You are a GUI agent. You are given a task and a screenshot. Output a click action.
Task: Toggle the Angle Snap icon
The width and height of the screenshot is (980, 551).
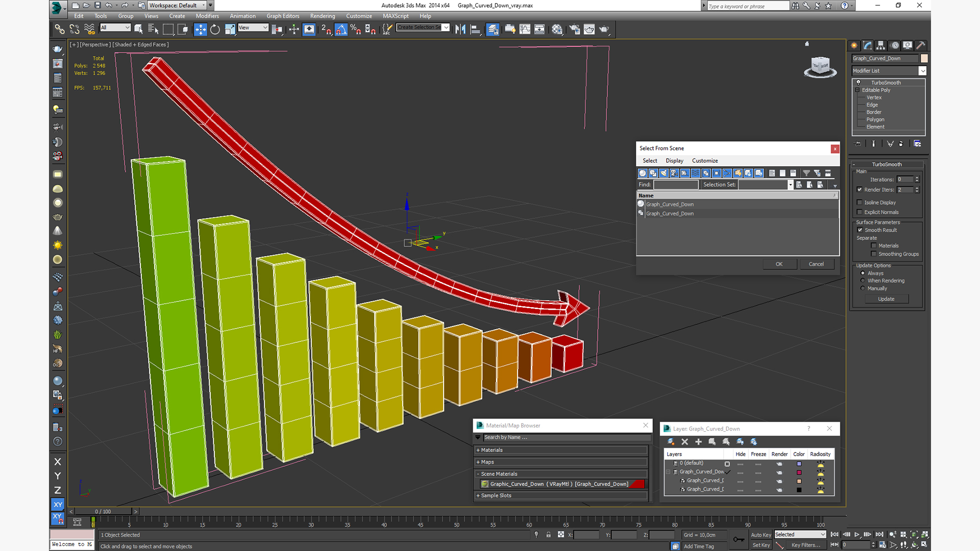(x=341, y=30)
